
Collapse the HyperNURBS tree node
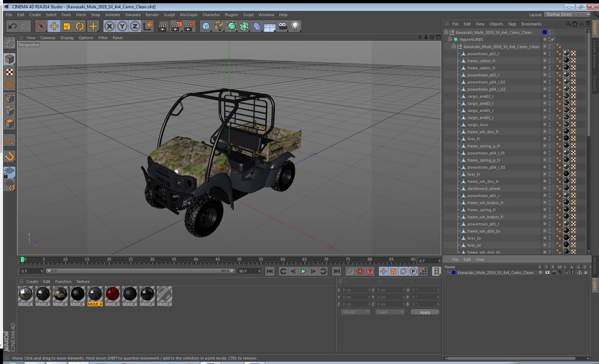(x=450, y=39)
